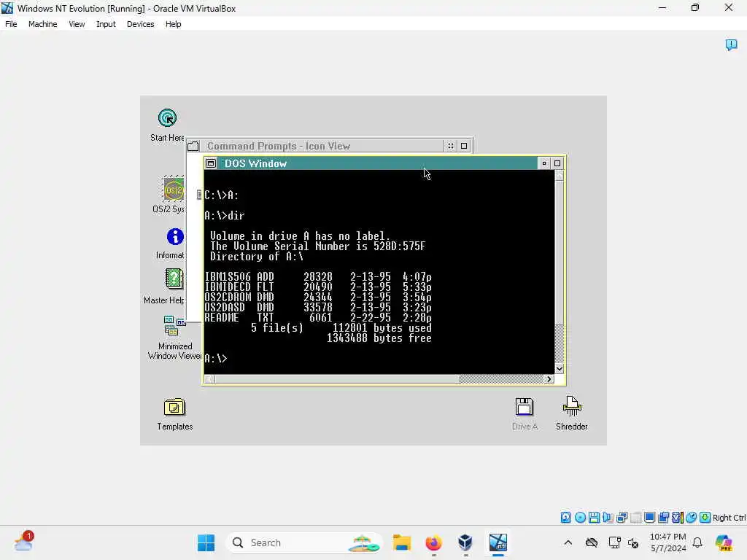Click in the Windows taskbar Search box
The image size is (747, 560).
304,542
